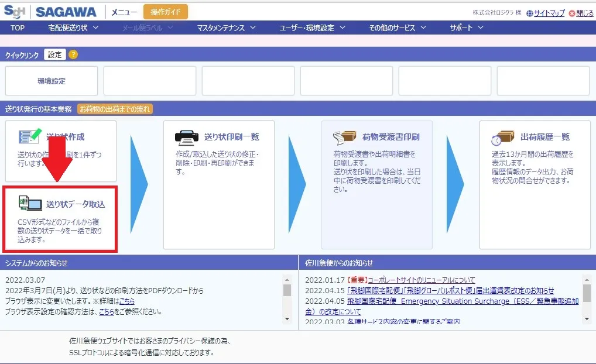Image resolution: width=596 pixels, height=364 pixels.
Task: Open the 環境設定 quick link
Action: tap(52, 81)
